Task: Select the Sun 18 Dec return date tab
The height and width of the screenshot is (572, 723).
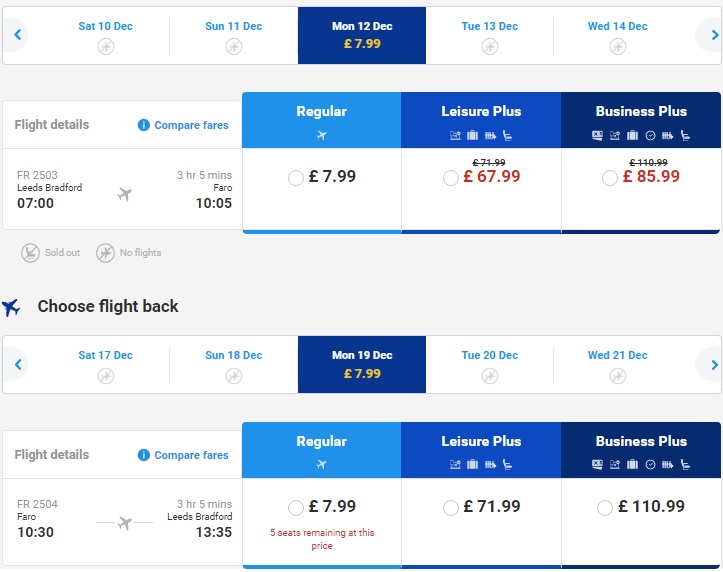Action: (234, 365)
